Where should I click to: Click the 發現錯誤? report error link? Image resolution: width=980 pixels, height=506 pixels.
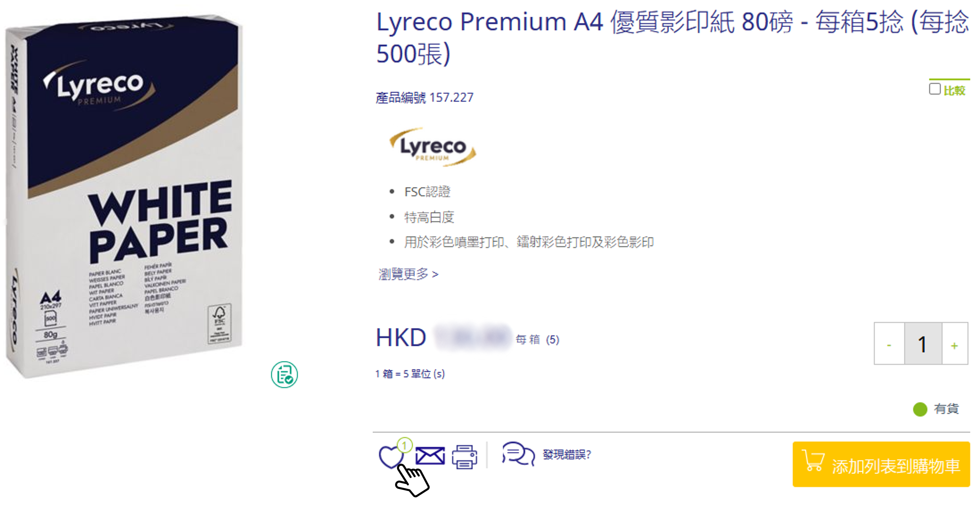(x=567, y=454)
